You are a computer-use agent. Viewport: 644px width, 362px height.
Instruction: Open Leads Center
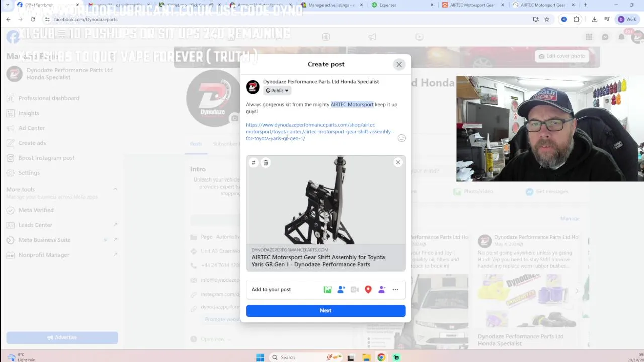click(35, 225)
